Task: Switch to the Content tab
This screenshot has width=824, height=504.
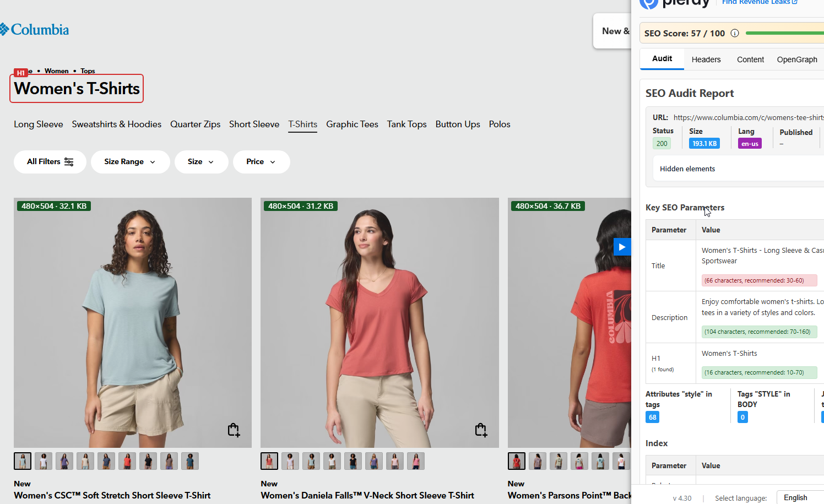Action: coord(750,59)
